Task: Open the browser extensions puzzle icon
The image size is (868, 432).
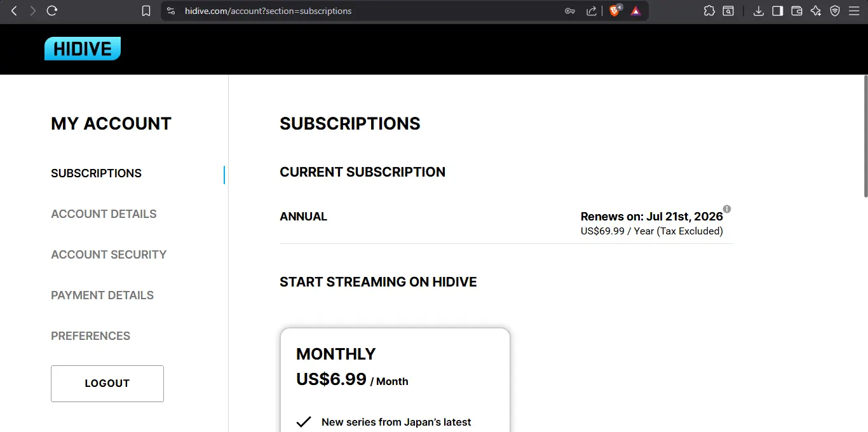Action: coord(709,11)
